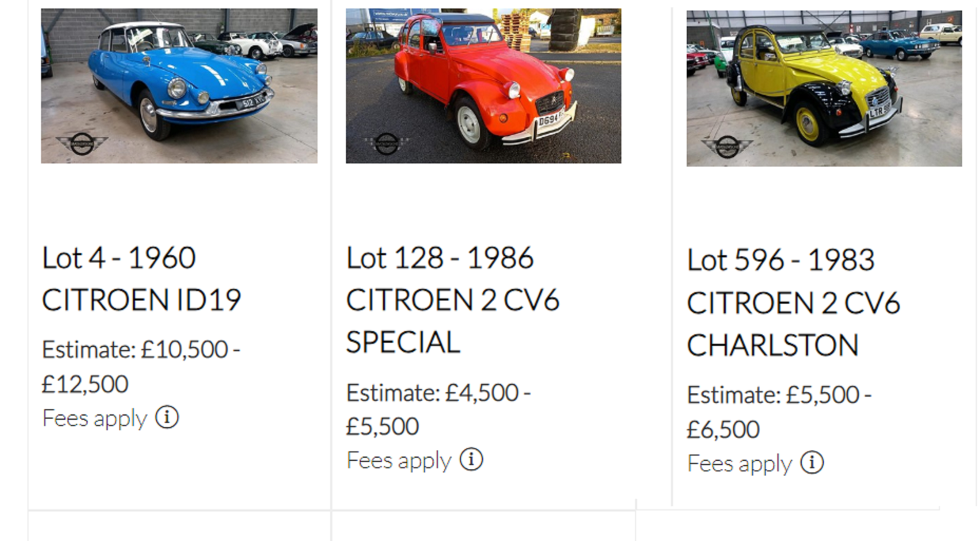Open Lot 596 - 1983 Citroen 2 CV6 Charleston title
Viewport: 980px width, 541px height.
tap(793, 302)
